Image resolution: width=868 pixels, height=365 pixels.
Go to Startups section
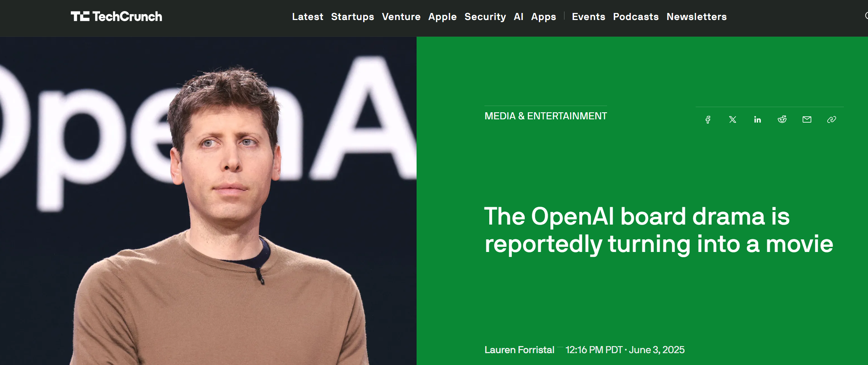pos(352,17)
